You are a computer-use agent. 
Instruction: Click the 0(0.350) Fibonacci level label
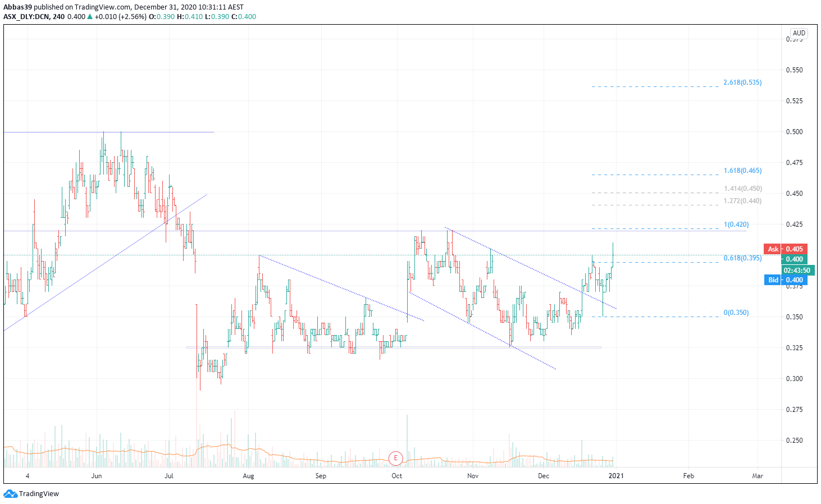[736, 313]
